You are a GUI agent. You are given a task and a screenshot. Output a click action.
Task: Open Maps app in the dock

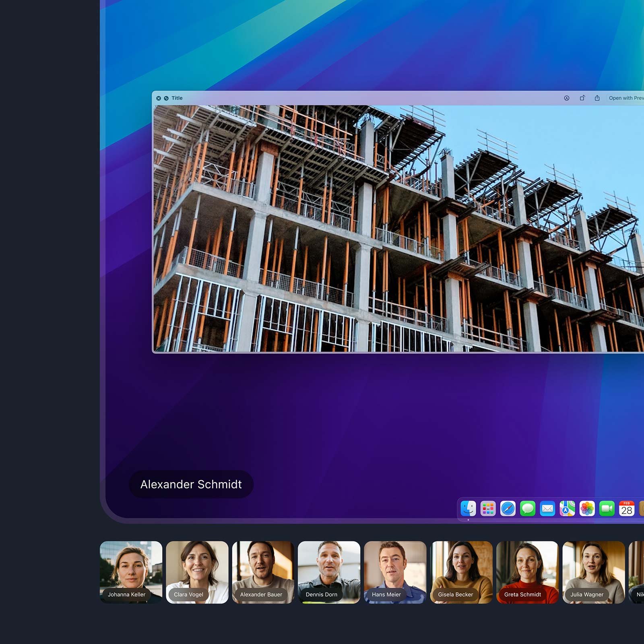[x=567, y=509]
